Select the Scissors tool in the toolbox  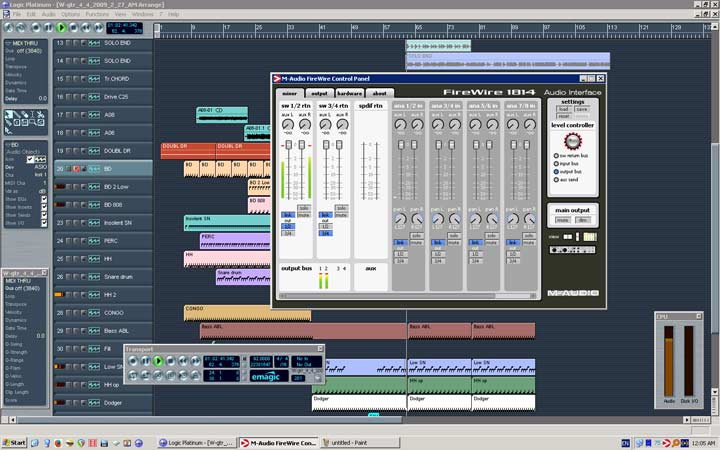click(x=40, y=114)
